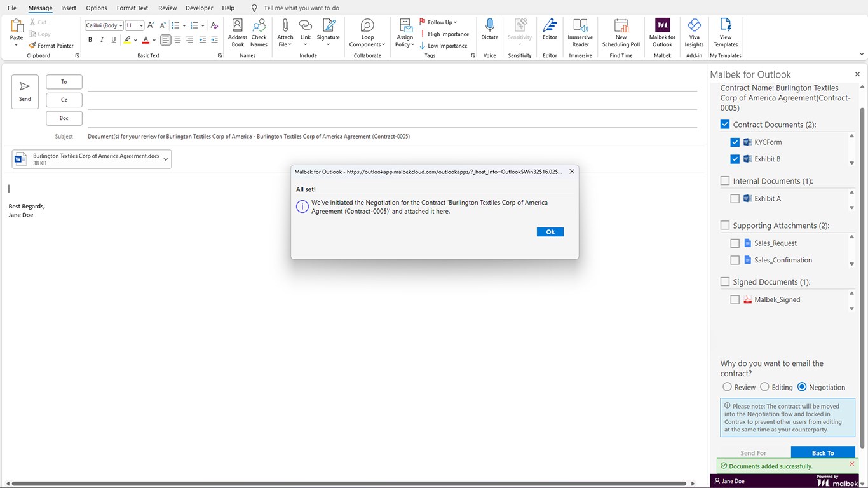Increase paragraph indent

pos(214,40)
